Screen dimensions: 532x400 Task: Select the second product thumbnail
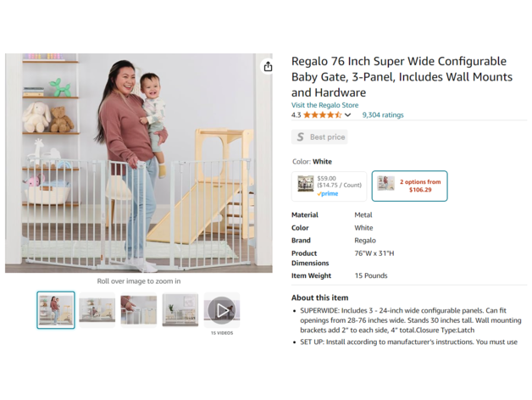tap(97, 310)
